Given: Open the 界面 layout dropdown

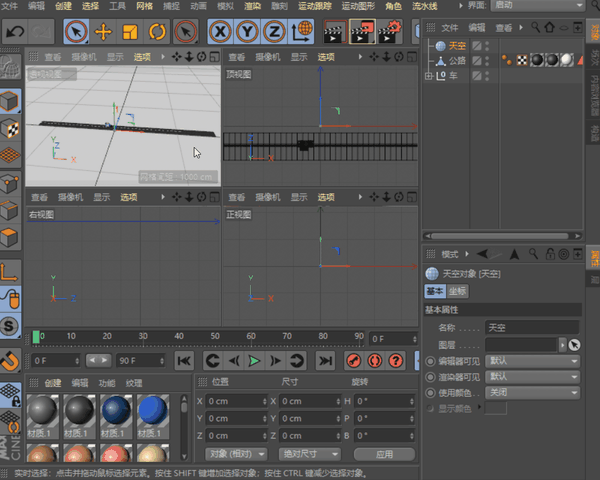Looking at the screenshot, I should click(535, 6).
